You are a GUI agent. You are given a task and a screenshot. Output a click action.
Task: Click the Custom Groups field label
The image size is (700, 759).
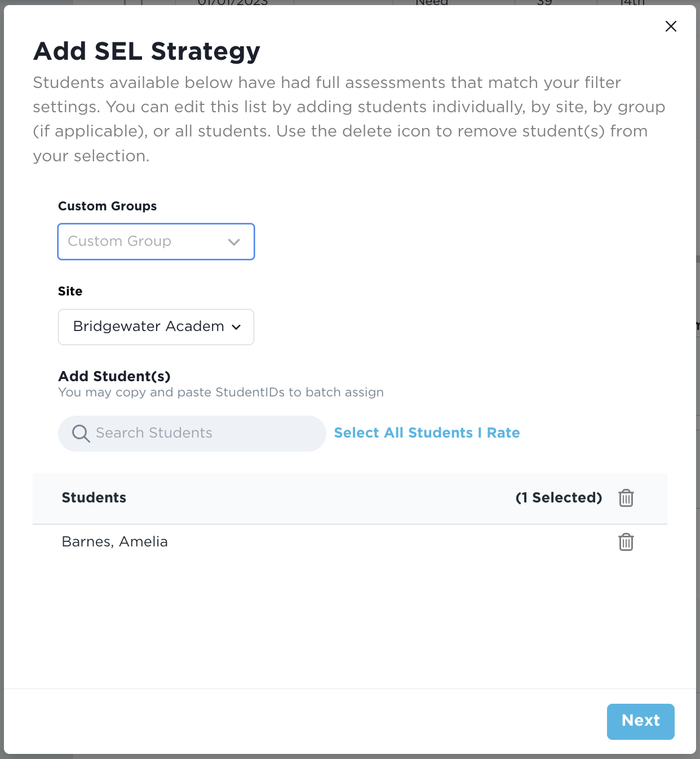pos(107,206)
